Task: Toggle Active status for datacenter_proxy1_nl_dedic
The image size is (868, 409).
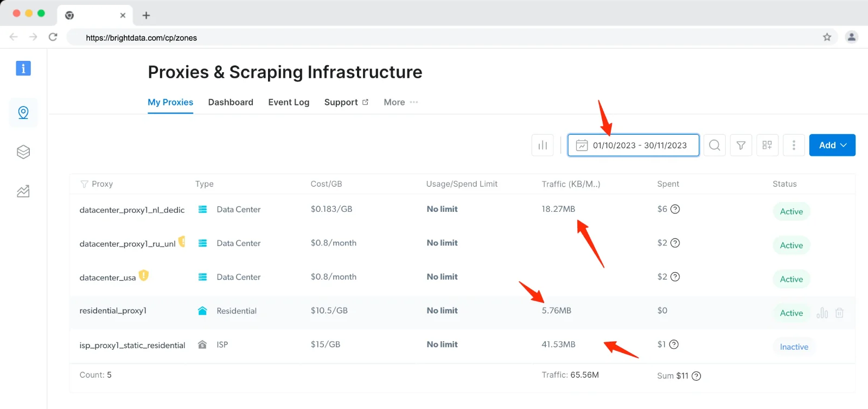Action: (791, 211)
